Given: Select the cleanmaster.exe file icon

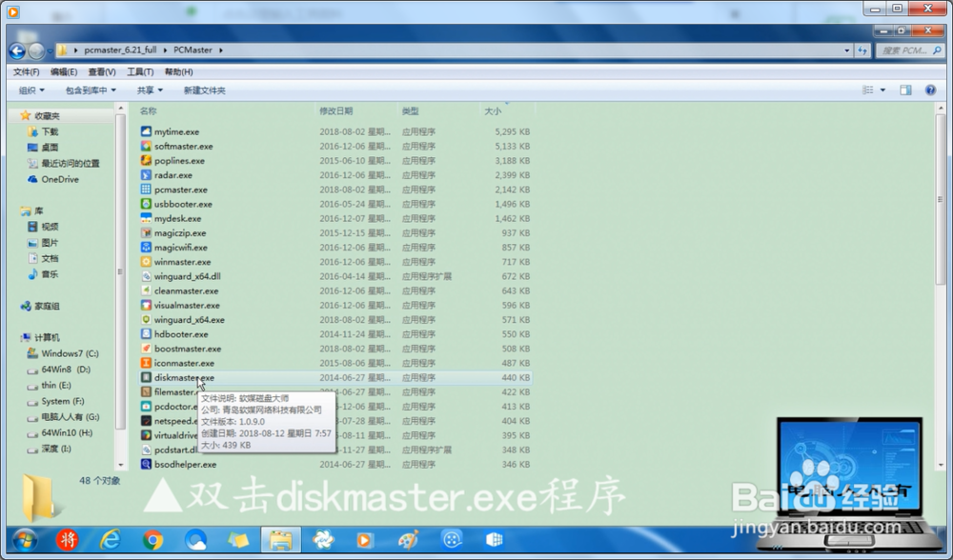Looking at the screenshot, I should tap(146, 290).
